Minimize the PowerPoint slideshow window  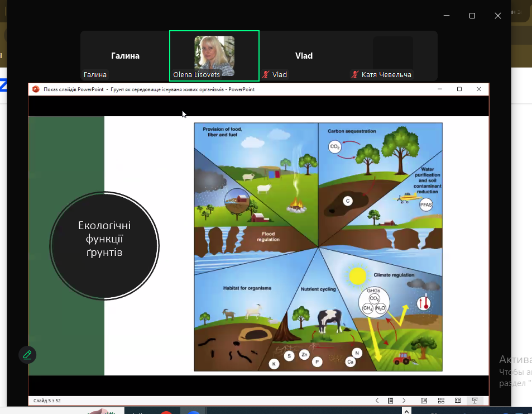pyautogui.click(x=440, y=89)
